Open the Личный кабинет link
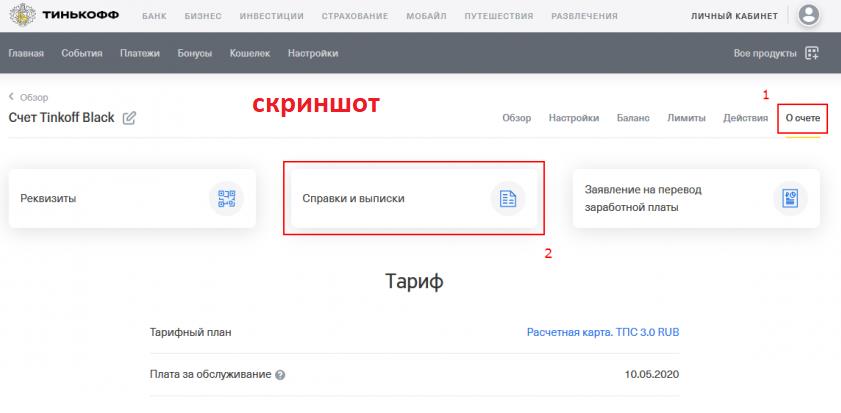The height and width of the screenshot is (413, 841). tap(734, 16)
